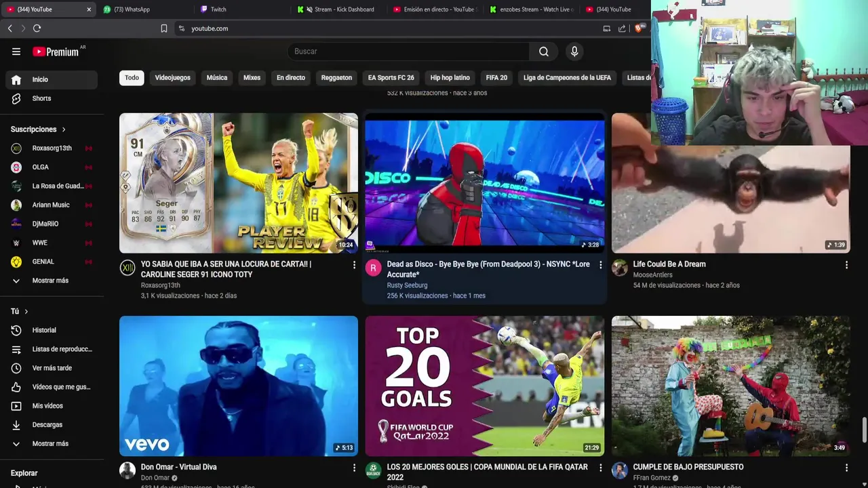Screen dimensions: 868x488
Task: Bookmark this page via the bookmark icon
Action: point(163,28)
